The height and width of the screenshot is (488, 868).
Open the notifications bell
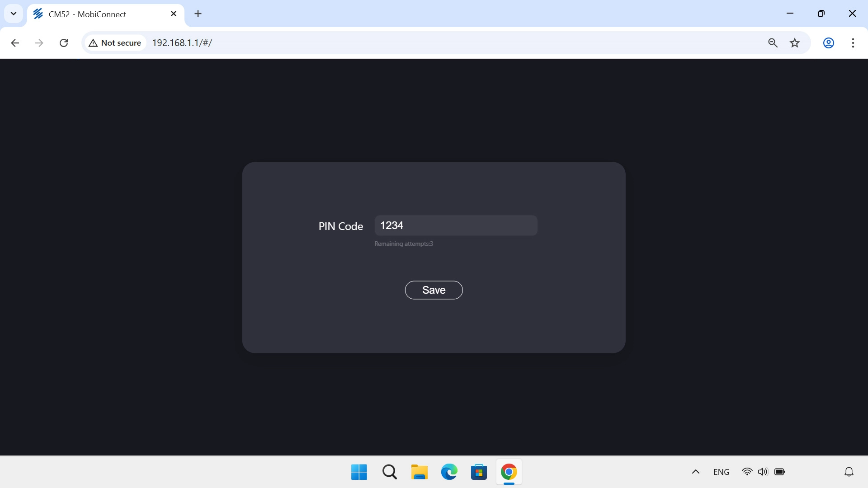(x=849, y=472)
